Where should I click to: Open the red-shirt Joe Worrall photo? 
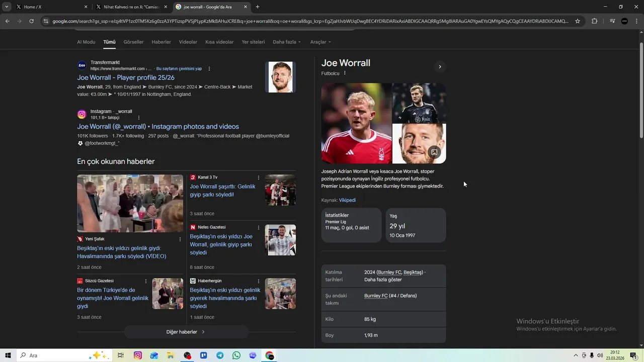[356, 123]
